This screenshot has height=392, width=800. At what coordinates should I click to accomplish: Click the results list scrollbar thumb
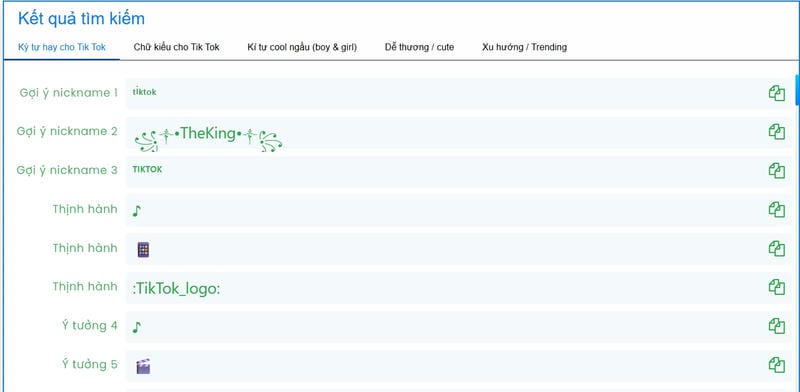click(797, 90)
